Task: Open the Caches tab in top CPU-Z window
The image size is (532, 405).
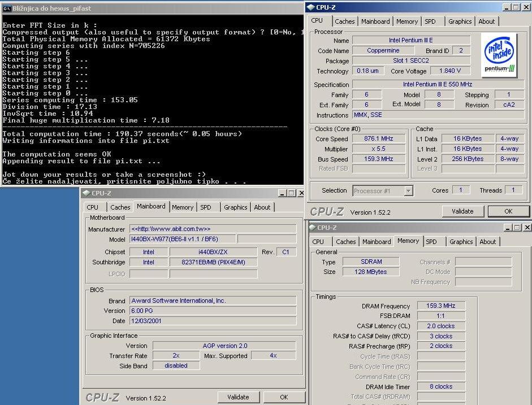Action: click(344, 21)
